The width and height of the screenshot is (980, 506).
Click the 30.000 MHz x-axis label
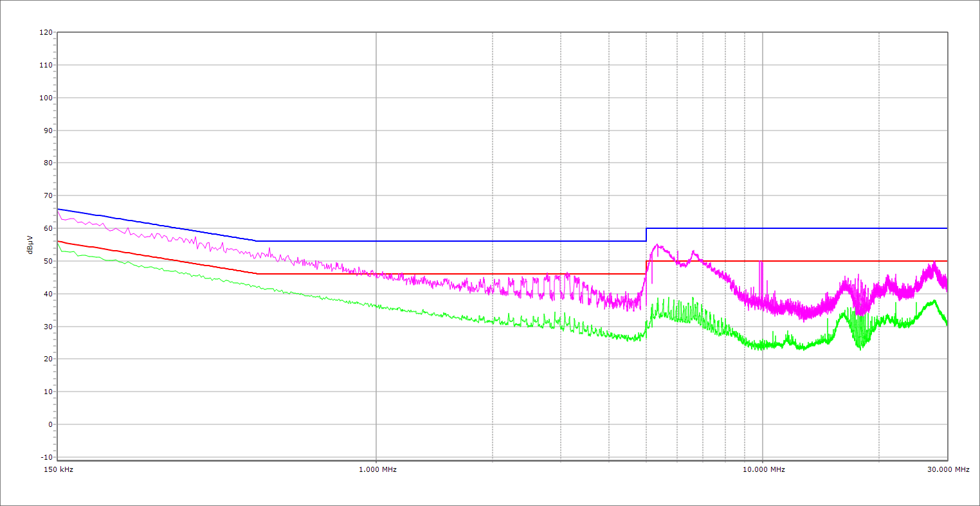point(948,469)
